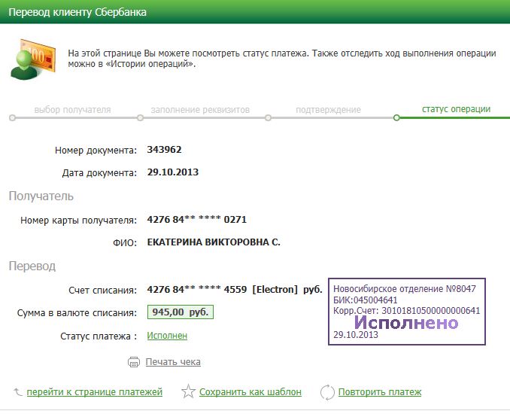Select the подтверждение step
The height and width of the screenshot is (420, 510).
point(328,110)
